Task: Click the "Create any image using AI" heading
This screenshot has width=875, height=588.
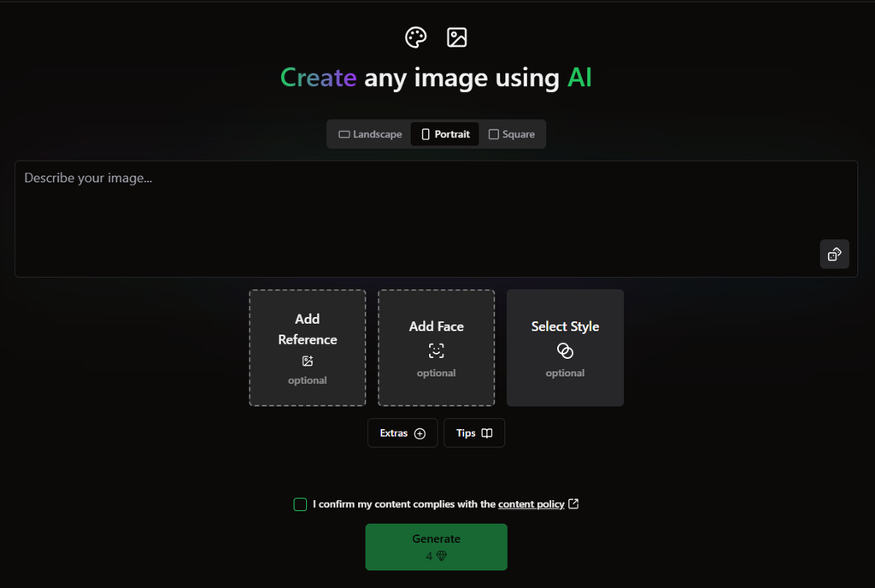Action: coord(436,78)
